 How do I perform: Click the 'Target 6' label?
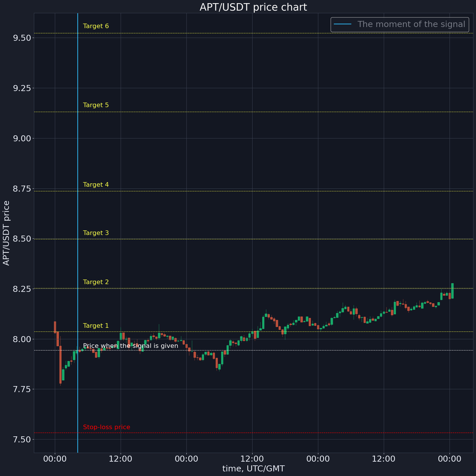click(96, 26)
